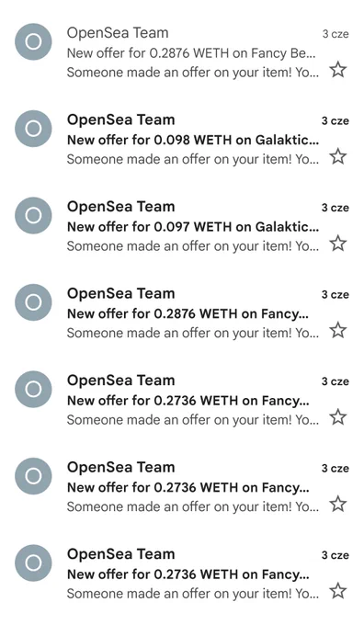
Task: Select avatar of first 0.2736 WETH email
Action: pyautogui.click(x=33, y=389)
